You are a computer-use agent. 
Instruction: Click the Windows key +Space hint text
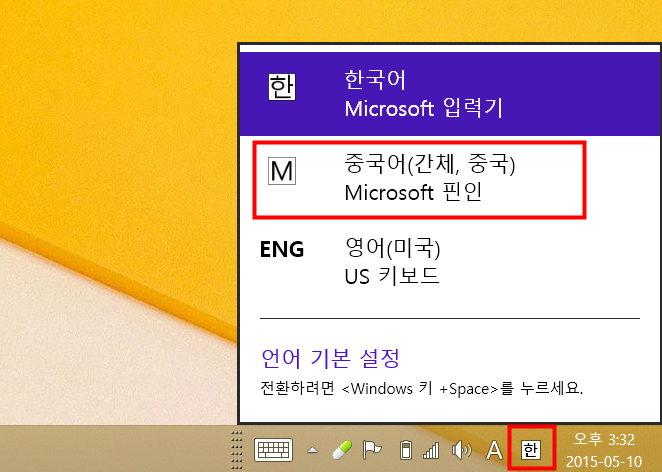pos(421,388)
